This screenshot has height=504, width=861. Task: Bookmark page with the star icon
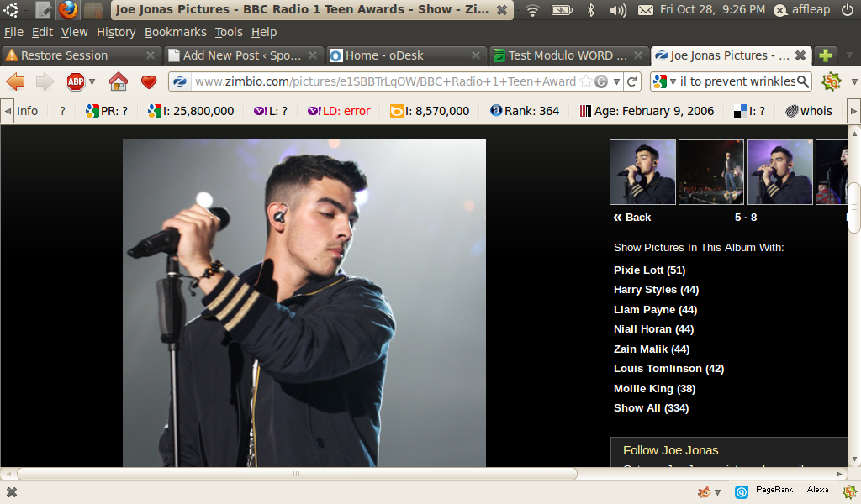[x=586, y=81]
